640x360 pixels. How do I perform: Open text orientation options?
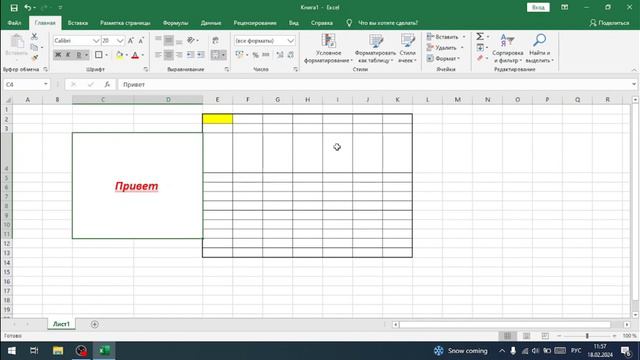tap(191, 40)
